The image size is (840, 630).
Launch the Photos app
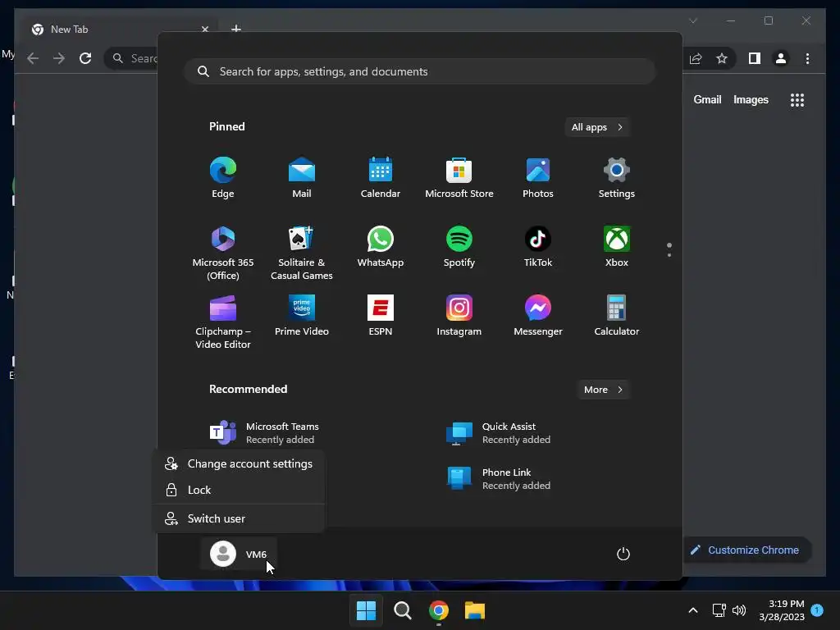tap(538, 177)
